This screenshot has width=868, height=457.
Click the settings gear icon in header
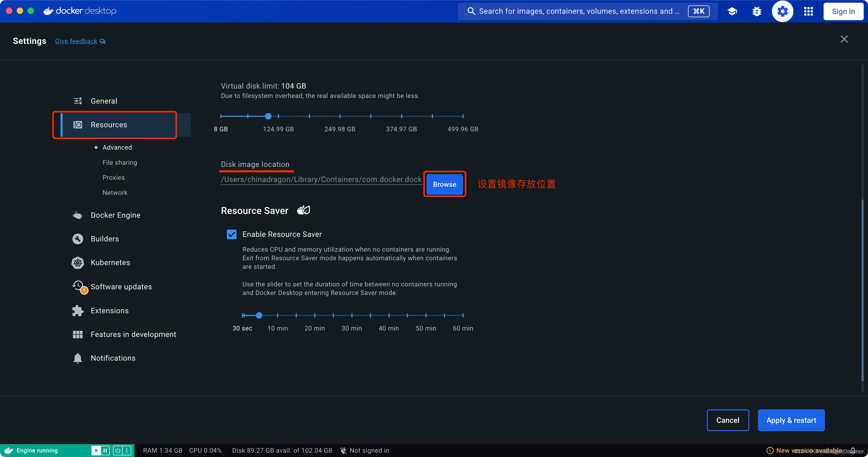pyautogui.click(x=782, y=11)
